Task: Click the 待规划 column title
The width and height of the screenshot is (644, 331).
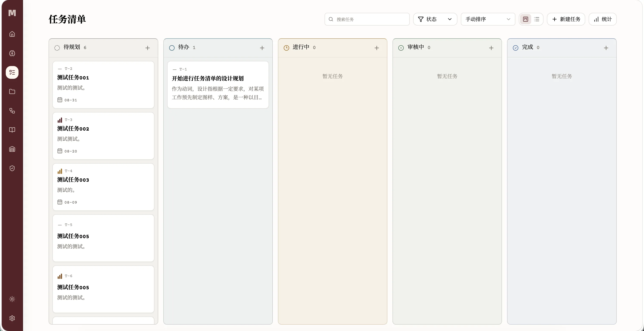Action: (x=72, y=47)
